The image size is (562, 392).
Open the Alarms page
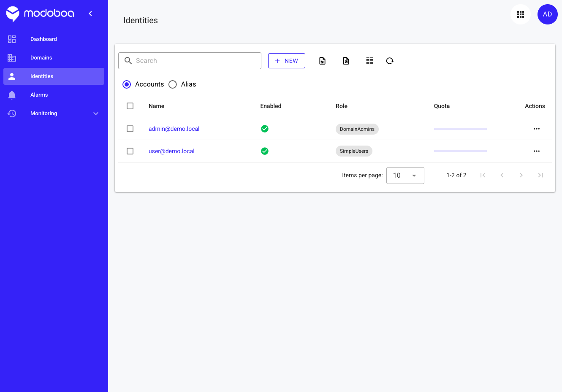pos(54,95)
